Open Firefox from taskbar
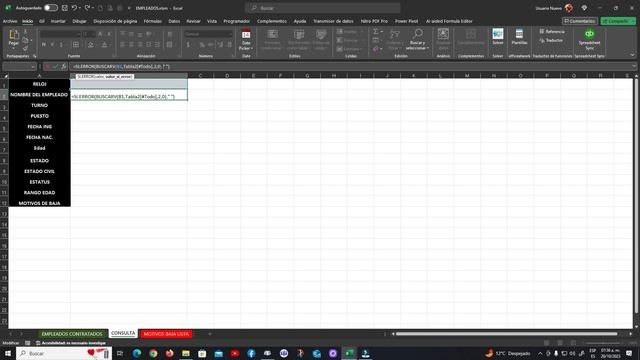This screenshot has width=640, height=360. coord(169,353)
